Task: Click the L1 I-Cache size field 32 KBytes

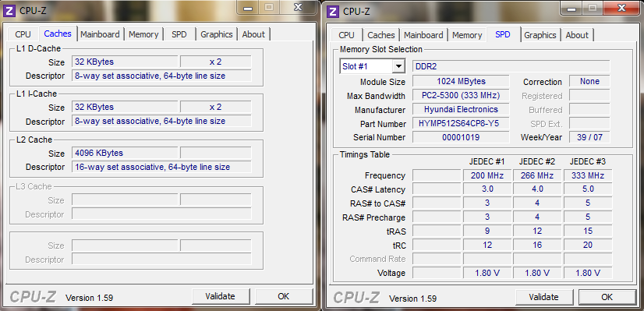Action: [x=125, y=107]
